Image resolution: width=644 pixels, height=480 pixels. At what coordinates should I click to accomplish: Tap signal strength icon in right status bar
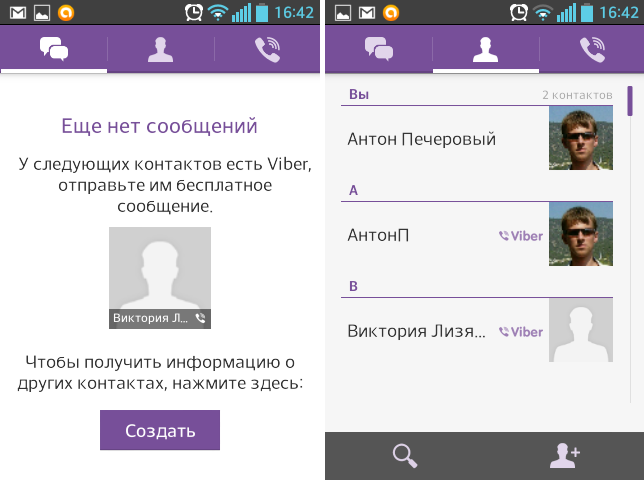(567, 13)
